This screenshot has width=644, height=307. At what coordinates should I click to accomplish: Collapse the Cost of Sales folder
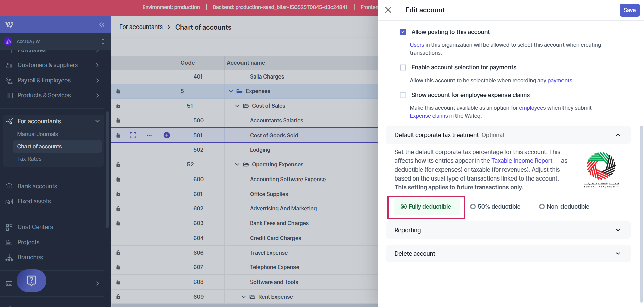pos(237,106)
